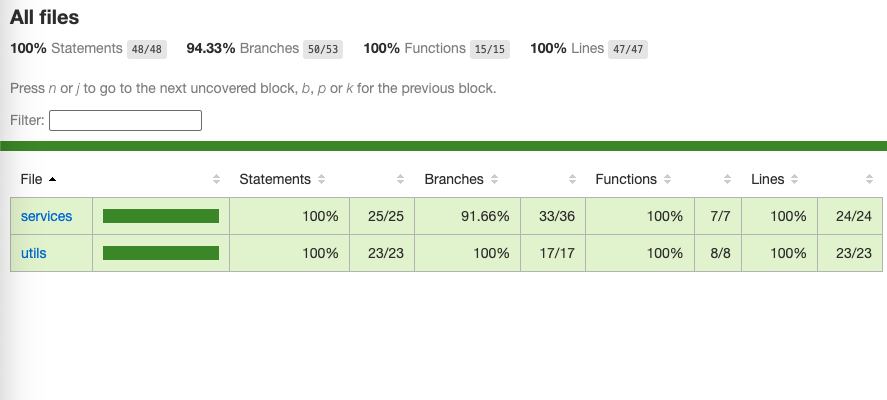The height and width of the screenshot is (400, 887).
Task: Click sort icon for Statements count column
Action: [x=401, y=179]
